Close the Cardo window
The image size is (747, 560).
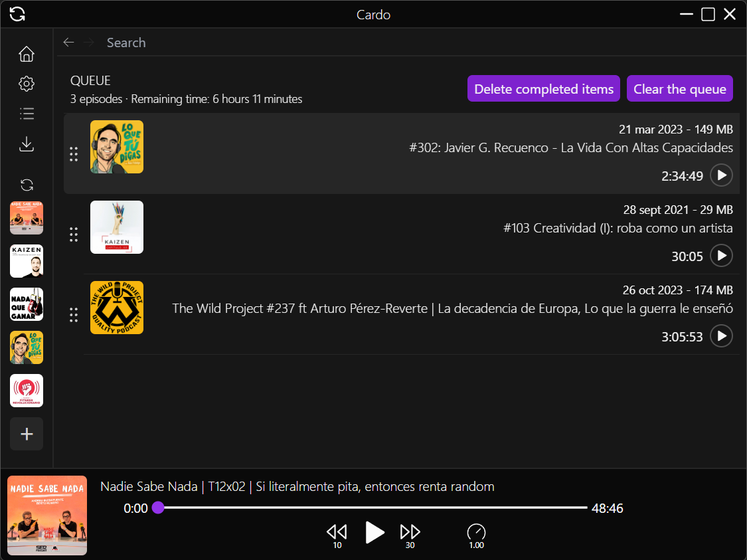pos(730,15)
